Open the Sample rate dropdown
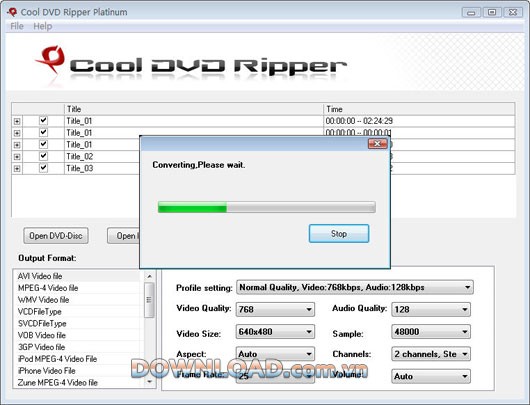 431,332
